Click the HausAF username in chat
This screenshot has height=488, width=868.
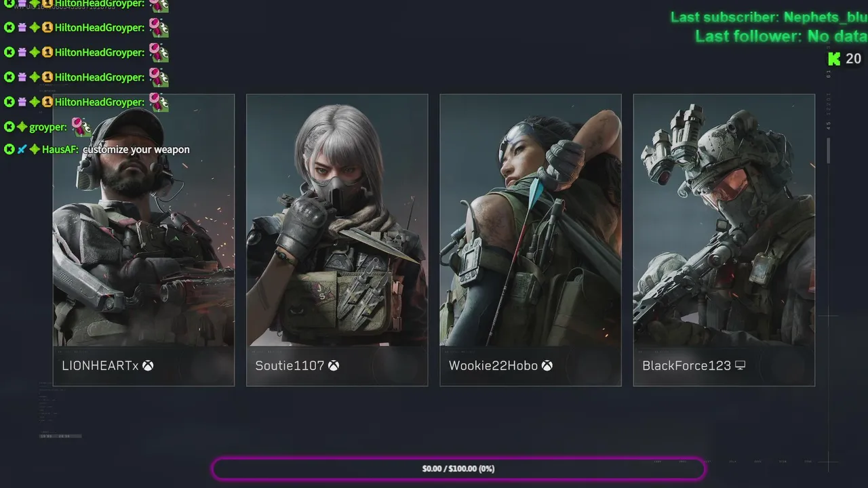(60, 149)
